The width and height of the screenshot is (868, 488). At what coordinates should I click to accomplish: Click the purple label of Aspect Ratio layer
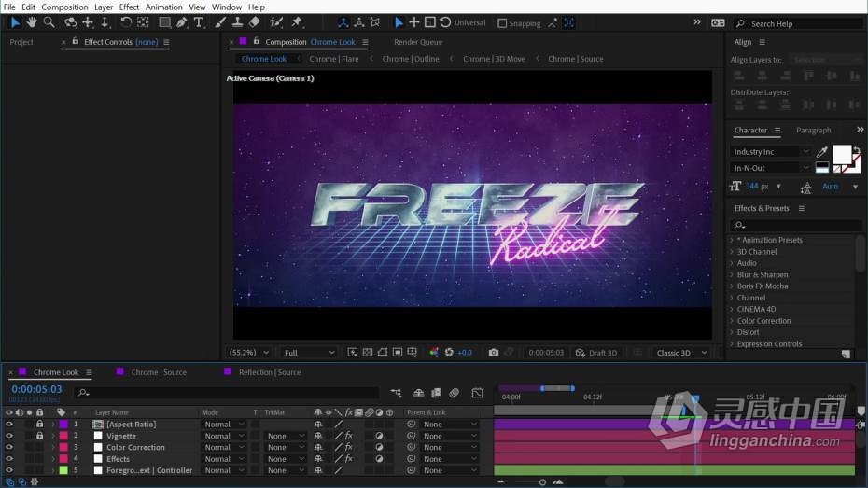coord(63,424)
